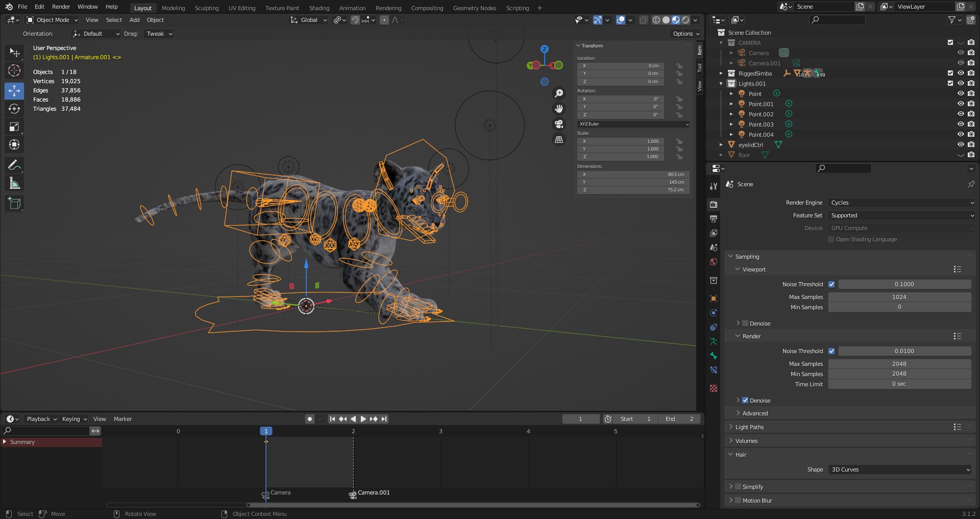Pick the Add Cube tool
This screenshot has height=519, width=980.
[x=14, y=203]
